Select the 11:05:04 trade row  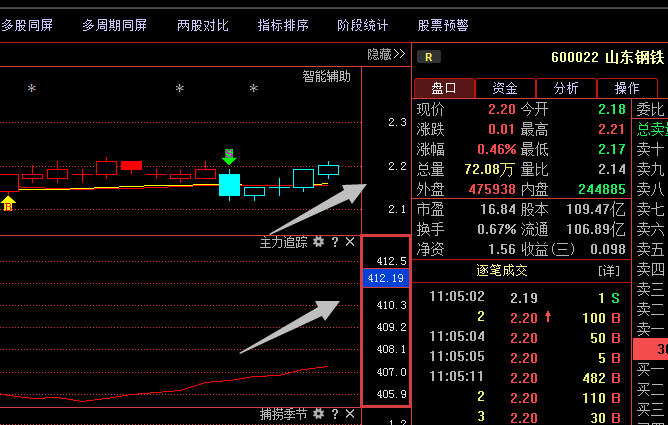click(524, 338)
